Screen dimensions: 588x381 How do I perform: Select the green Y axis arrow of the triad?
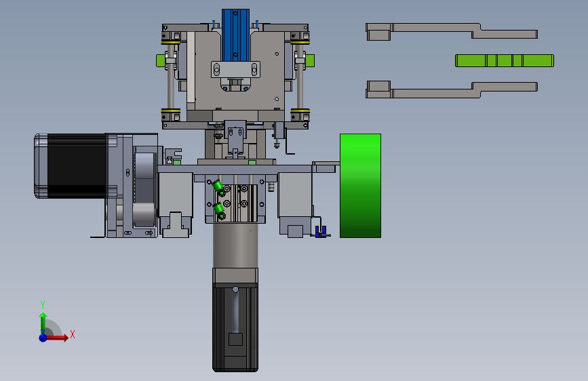43,323
